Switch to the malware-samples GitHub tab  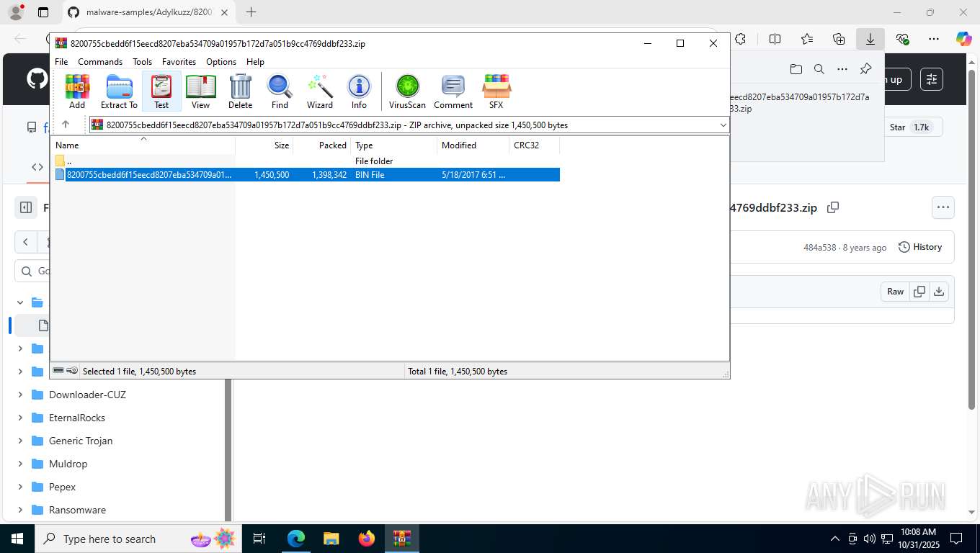[148, 12]
